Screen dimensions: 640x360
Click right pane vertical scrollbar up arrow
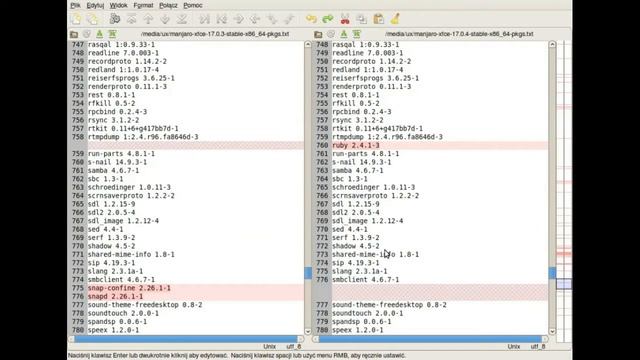coord(552,44)
